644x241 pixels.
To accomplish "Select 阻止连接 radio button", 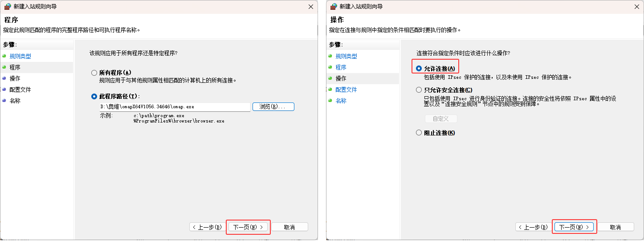I will point(419,133).
